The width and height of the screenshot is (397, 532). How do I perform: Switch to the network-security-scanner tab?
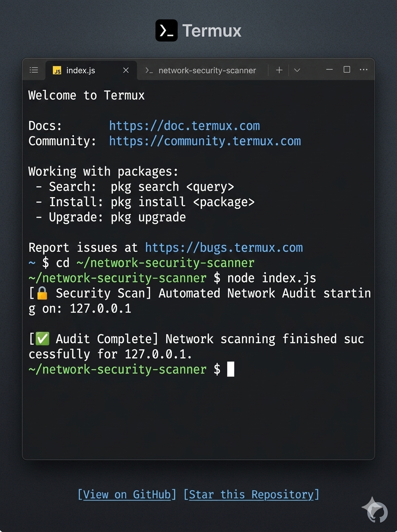pyautogui.click(x=201, y=70)
